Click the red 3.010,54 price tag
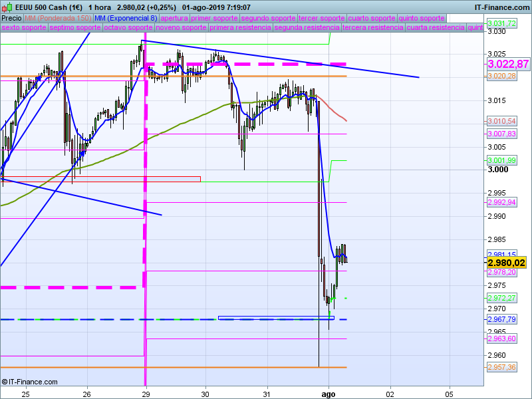This screenshot has width=532, height=399. click(x=502, y=121)
